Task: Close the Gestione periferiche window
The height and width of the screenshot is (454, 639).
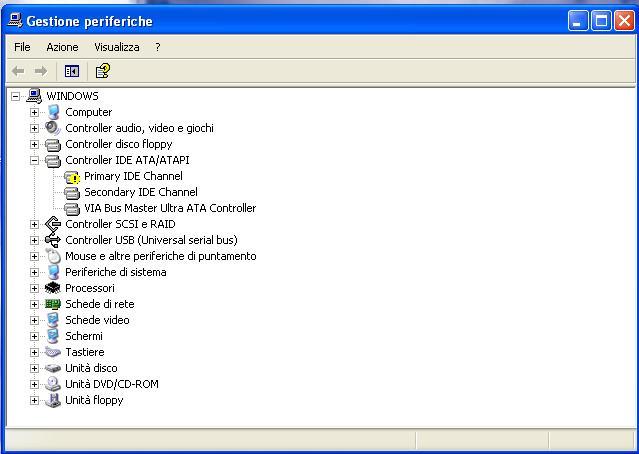Action: point(624,21)
